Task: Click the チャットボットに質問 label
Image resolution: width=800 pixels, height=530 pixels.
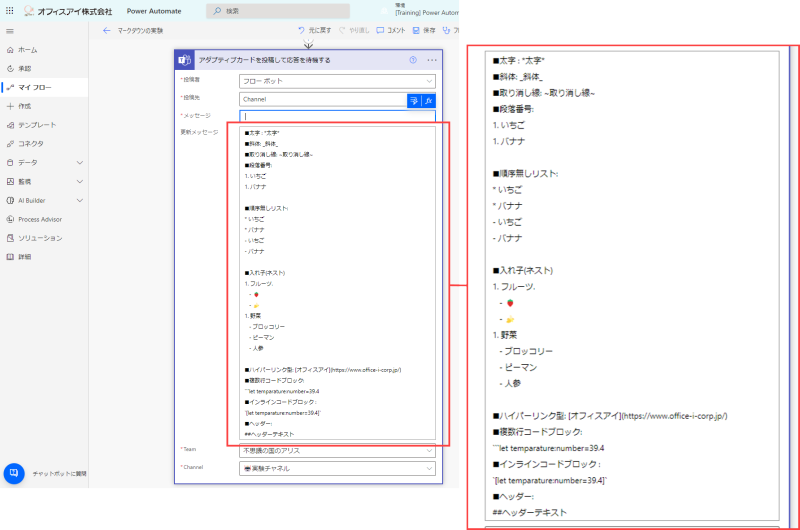Action: [x=60, y=474]
